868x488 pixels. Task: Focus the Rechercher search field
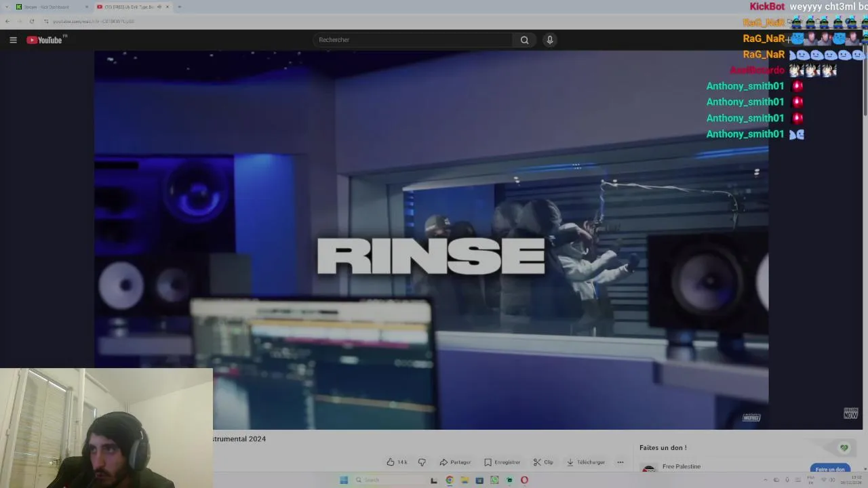[414, 40]
